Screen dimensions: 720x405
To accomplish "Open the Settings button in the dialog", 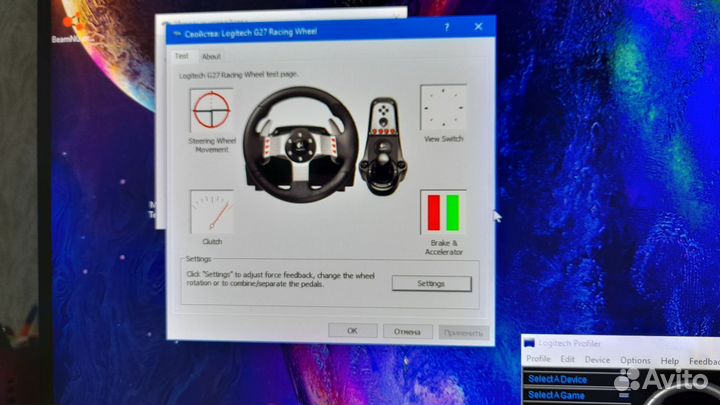I will coord(431,284).
